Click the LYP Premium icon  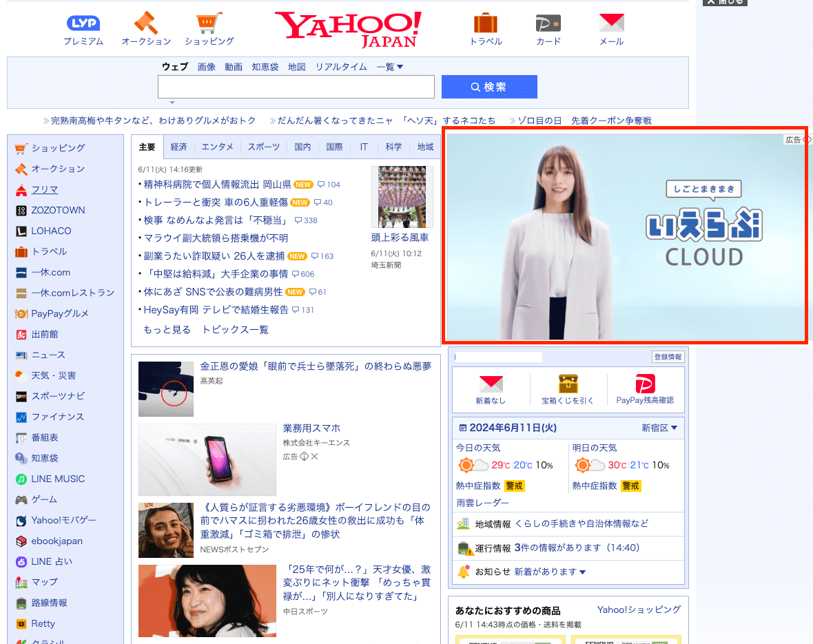(83, 23)
